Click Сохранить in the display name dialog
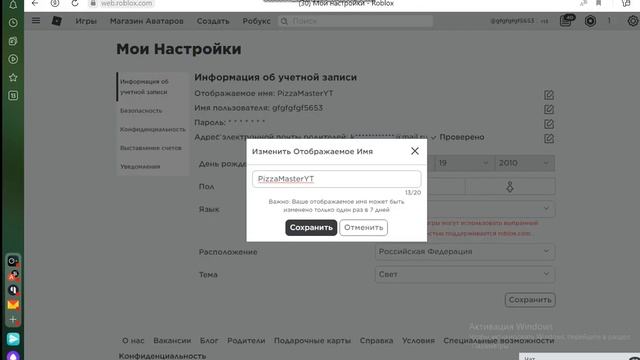 pos(311,227)
